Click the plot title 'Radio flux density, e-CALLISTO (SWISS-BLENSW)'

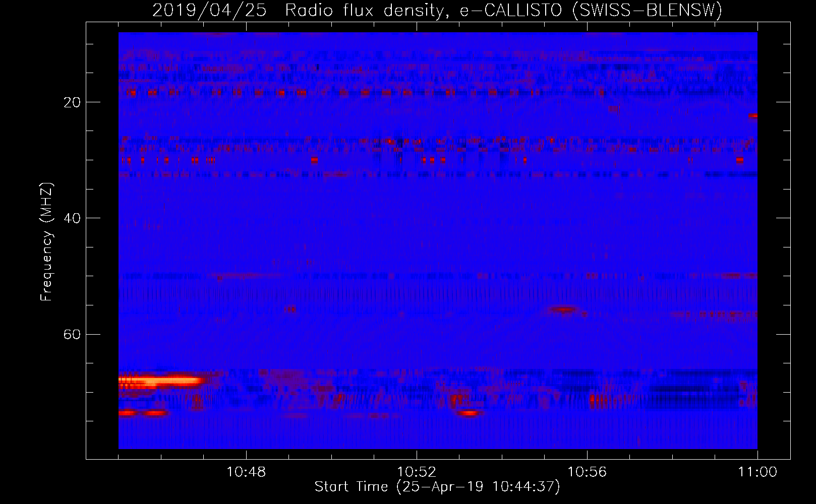(x=504, y=10)
